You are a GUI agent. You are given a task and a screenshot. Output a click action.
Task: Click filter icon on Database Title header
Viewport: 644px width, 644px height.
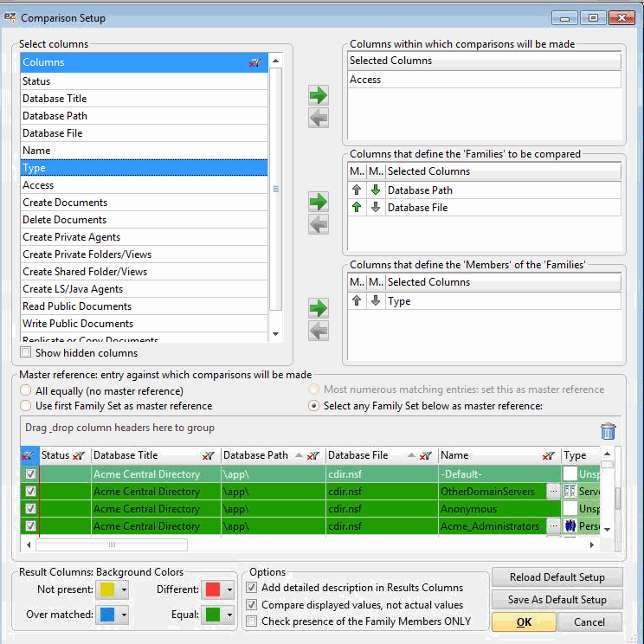point(208,456)
